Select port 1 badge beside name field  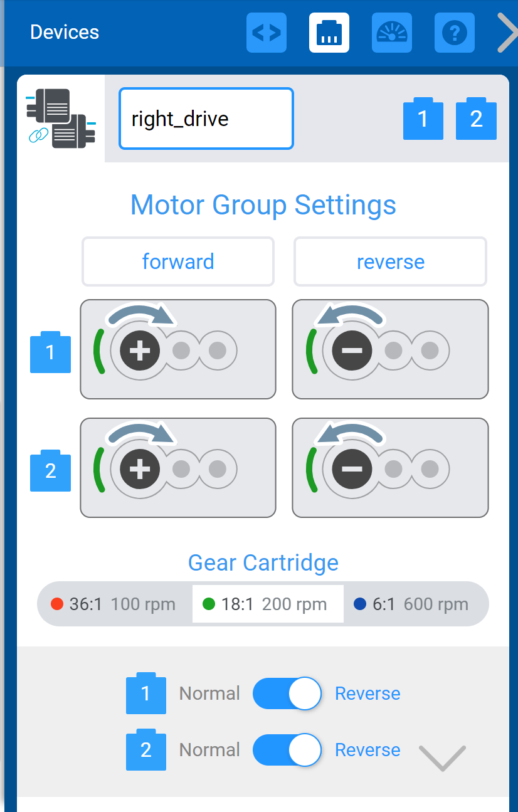423,119
